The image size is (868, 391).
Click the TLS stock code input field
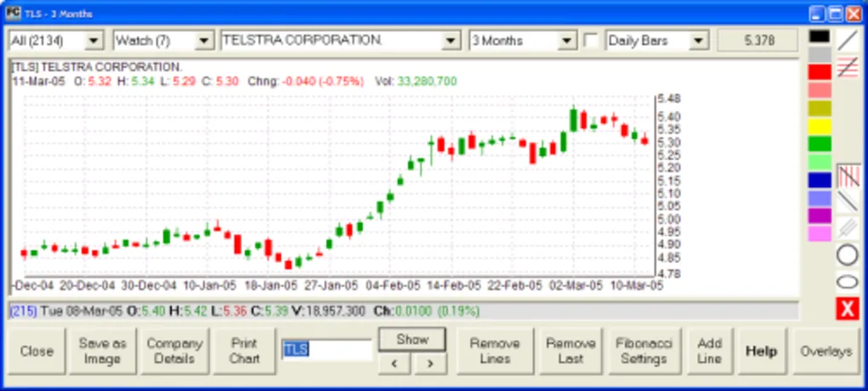click(x=327, y=349)
